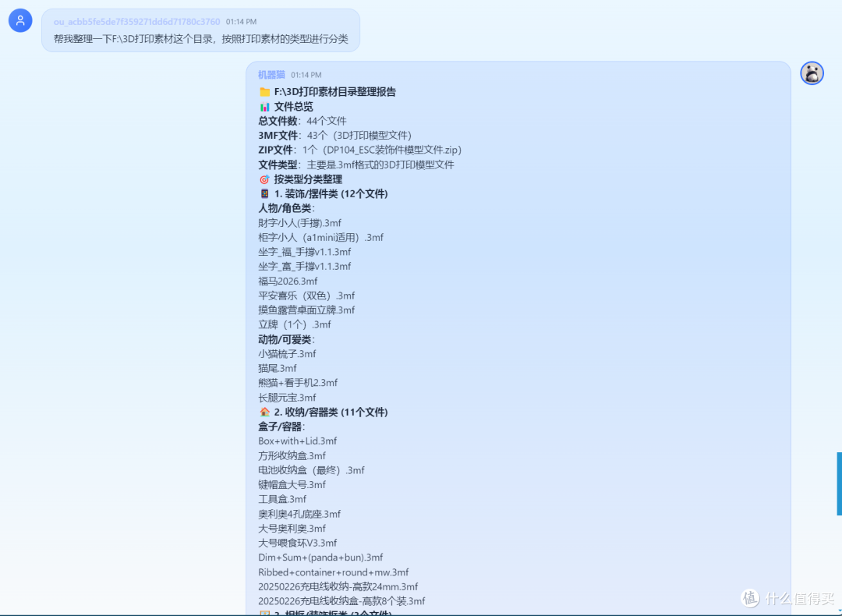Image resolution: width=842 pixels, height=616 pixels.
Task: Click file 奥利奥4孔底座.3mf
Action: pyautogui.click(x=299, y=514)
